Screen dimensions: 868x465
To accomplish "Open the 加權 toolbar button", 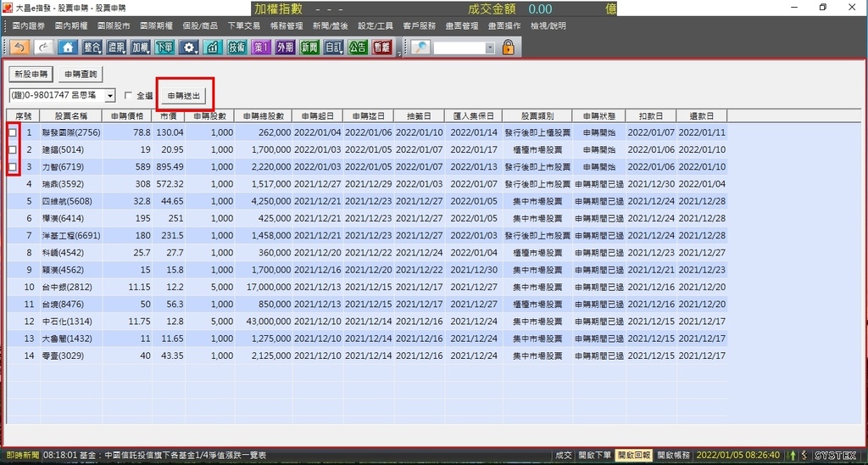I will tap(141, 48).
